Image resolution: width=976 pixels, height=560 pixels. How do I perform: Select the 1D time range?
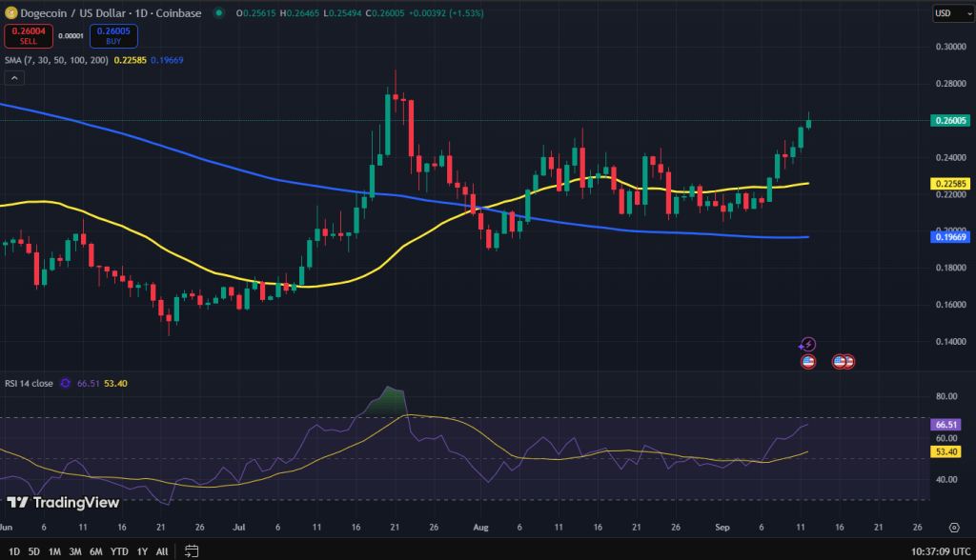point(13,551)
